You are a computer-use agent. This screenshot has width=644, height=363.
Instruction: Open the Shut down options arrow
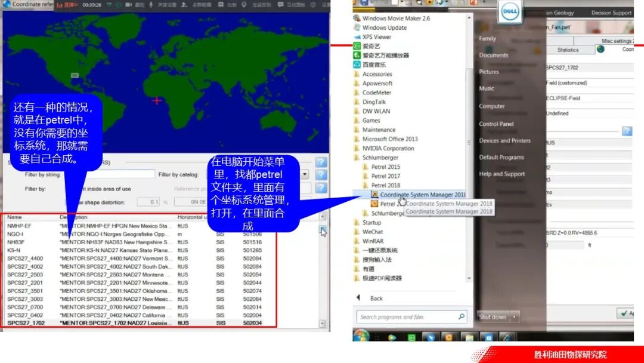514,316
